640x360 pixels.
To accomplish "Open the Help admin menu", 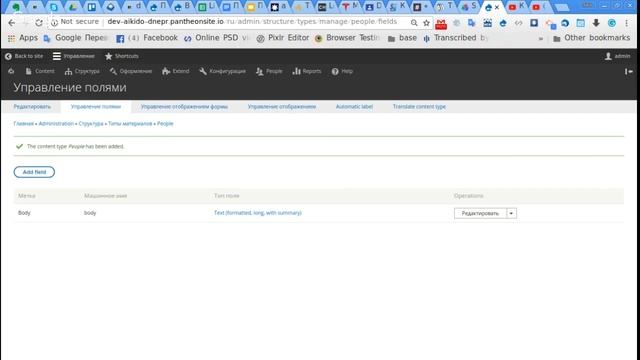I will coord(342,71).
